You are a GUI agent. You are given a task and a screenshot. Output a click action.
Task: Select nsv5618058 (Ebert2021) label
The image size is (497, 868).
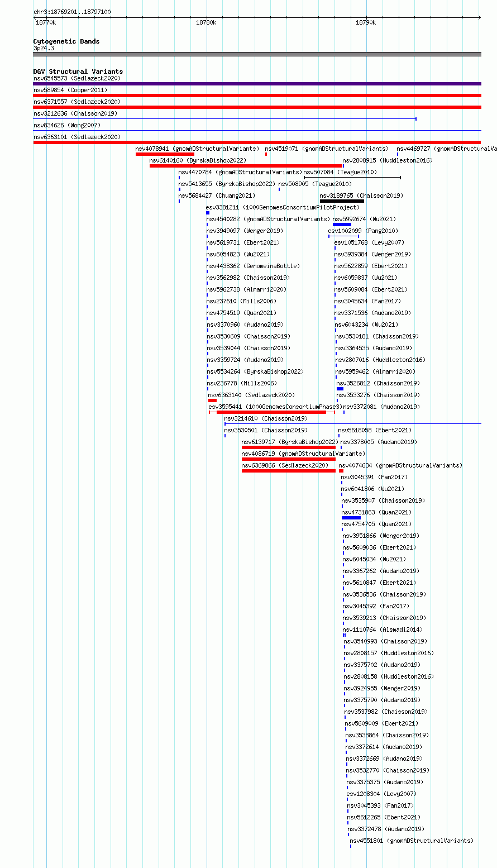click(x=375, y=430)
